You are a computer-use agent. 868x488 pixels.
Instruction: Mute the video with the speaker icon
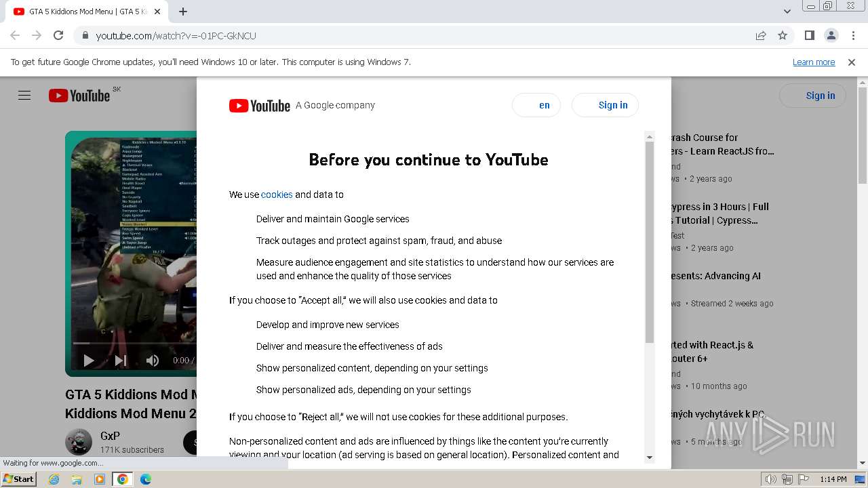pyautogui.click(x=153, y=361)
